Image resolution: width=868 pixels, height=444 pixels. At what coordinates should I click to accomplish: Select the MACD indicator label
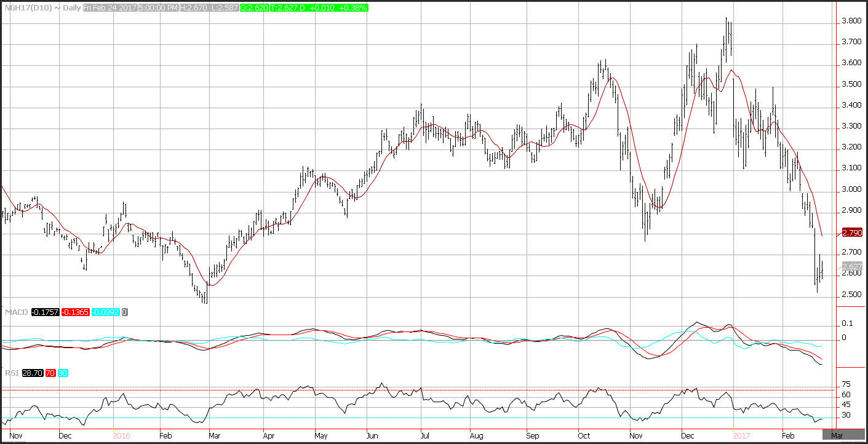pyautogui.click(x=15, y=312)
